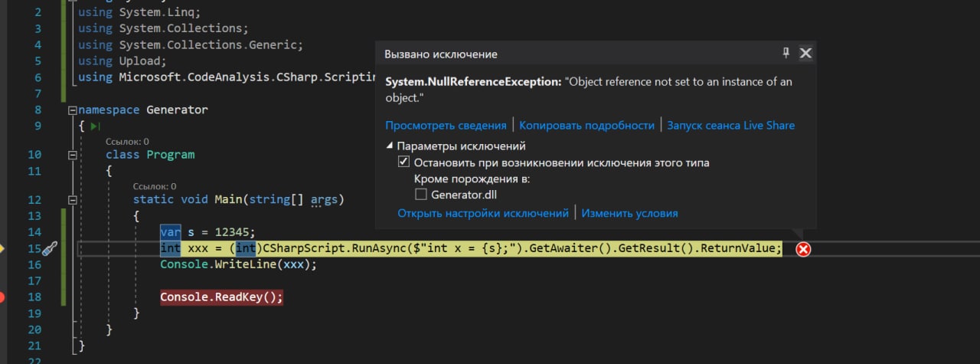
Task: Click the highlighted CSharpScript.RunAsync line
Action: click(471, 248)
